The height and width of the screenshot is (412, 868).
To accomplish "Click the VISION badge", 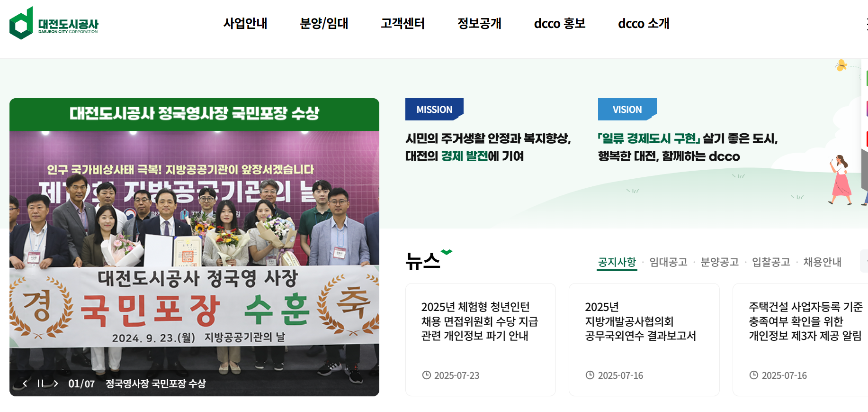I will pyautogui.click(x=627, y=110).
